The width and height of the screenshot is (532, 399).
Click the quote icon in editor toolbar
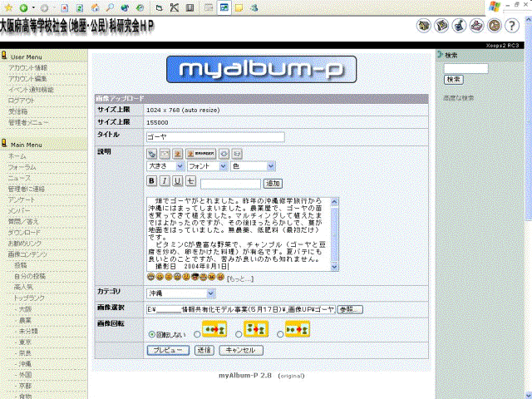click(x=237, y=154)
